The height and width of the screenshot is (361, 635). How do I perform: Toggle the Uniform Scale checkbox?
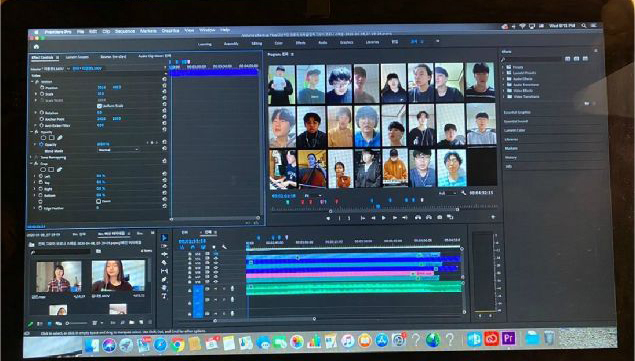pyautogui.click(x=99, y=106)
